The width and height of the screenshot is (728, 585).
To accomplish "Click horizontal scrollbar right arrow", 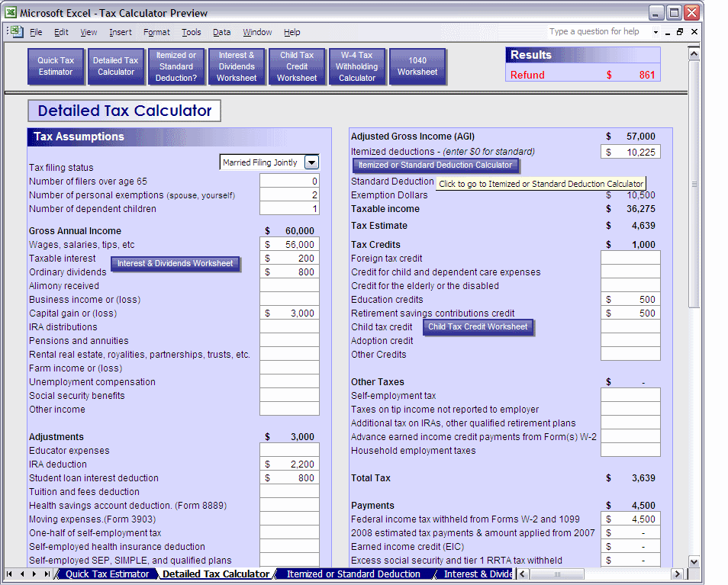I will tap(678, 574).
